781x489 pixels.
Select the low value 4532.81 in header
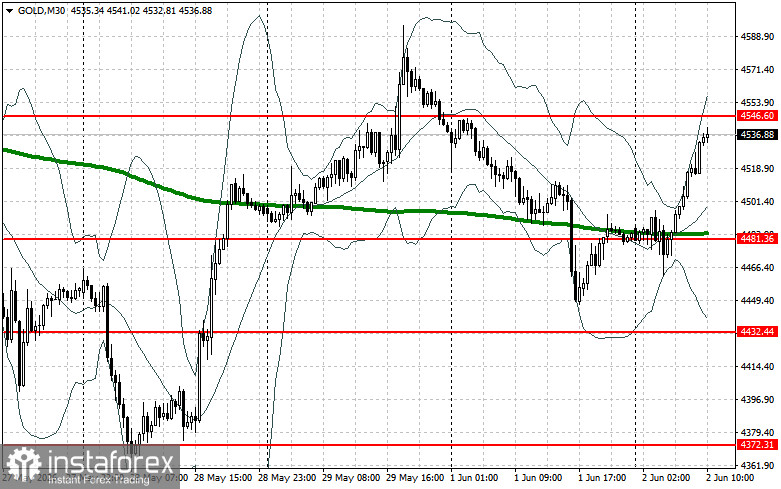pyautogui.click(x=159, y=10)
